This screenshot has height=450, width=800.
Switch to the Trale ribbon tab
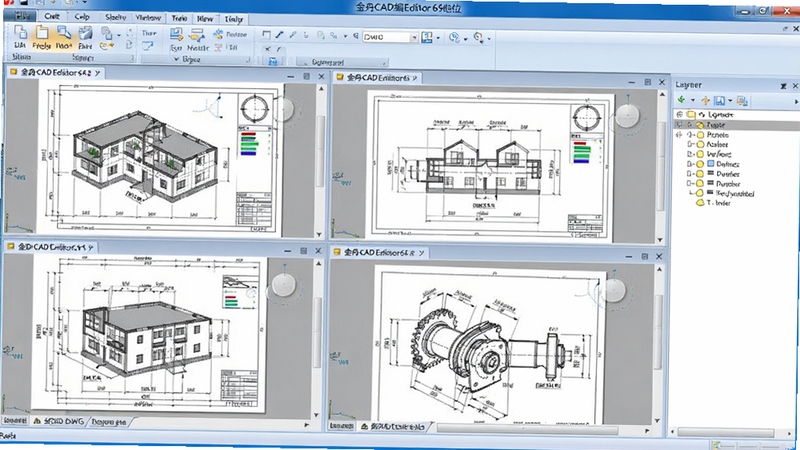pyautogui.click(x=179, y=18)
